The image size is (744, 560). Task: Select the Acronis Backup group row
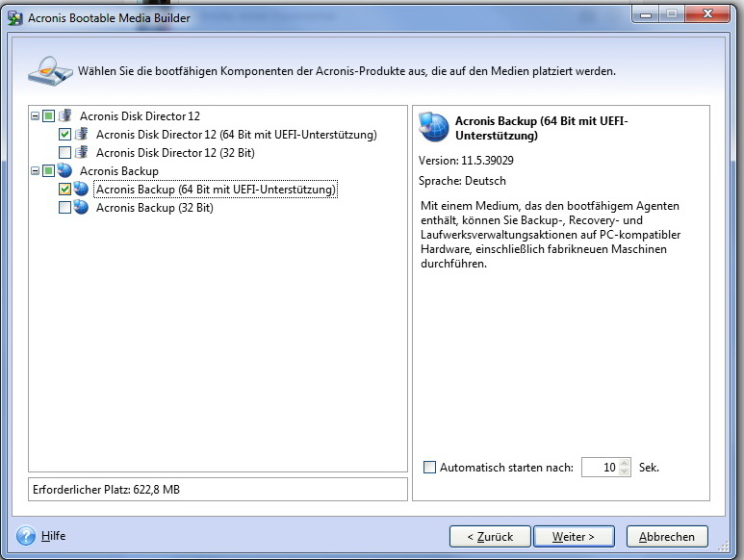(118, 170)
